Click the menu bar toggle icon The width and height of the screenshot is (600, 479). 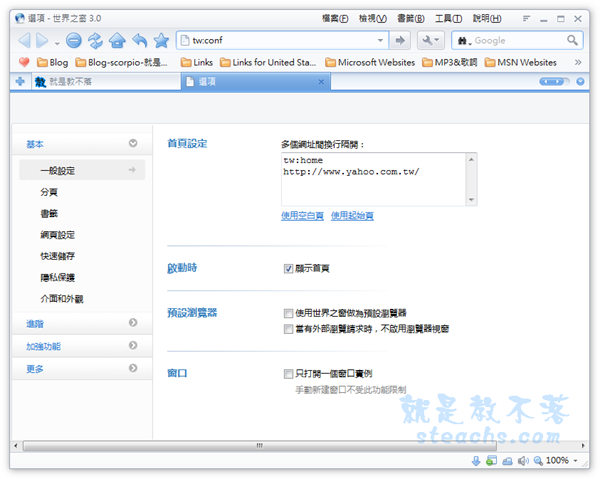[x=526, y=18]
